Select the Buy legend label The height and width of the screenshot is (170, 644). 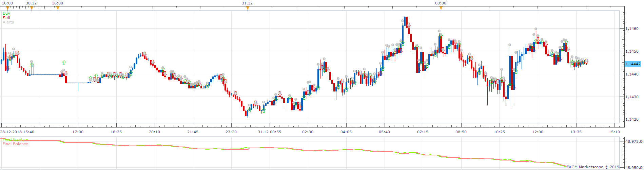[x=6, y=14]
